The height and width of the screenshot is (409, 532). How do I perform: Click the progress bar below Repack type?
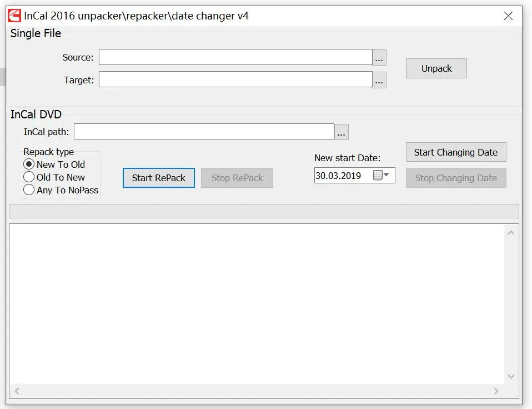click(264, 211)
